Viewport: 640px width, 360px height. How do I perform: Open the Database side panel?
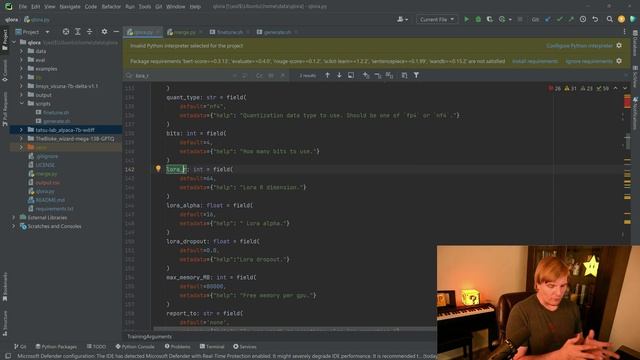pyautogui.click(x=635, y=43)
